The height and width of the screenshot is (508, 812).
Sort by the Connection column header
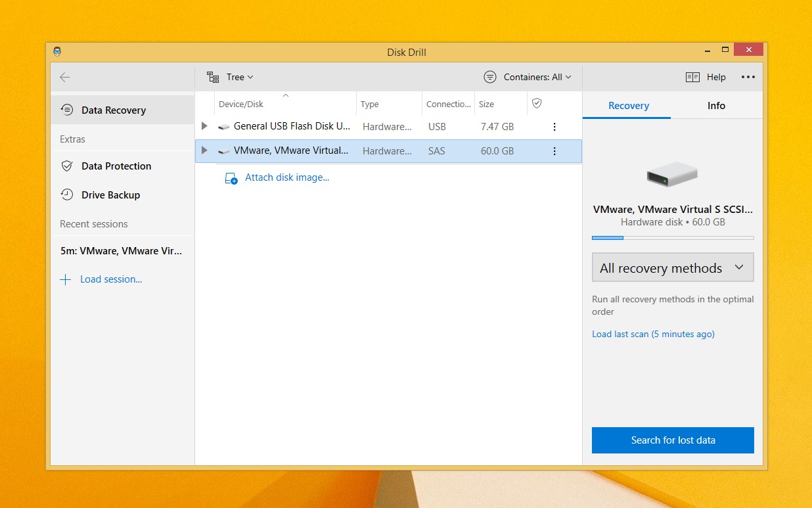[448, 104]
